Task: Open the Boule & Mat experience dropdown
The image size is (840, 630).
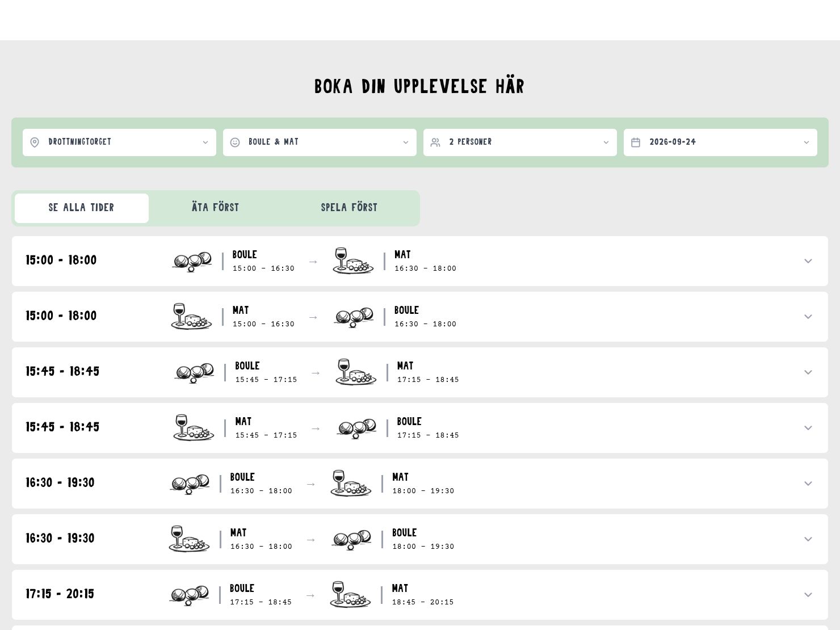Action: (x=320, y=142)
